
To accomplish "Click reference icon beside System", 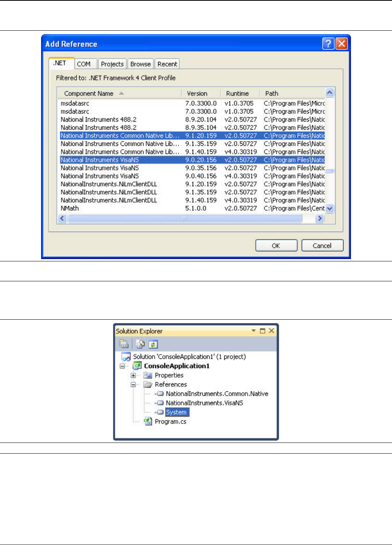I will pyautogui.click(x=159, y=412).
